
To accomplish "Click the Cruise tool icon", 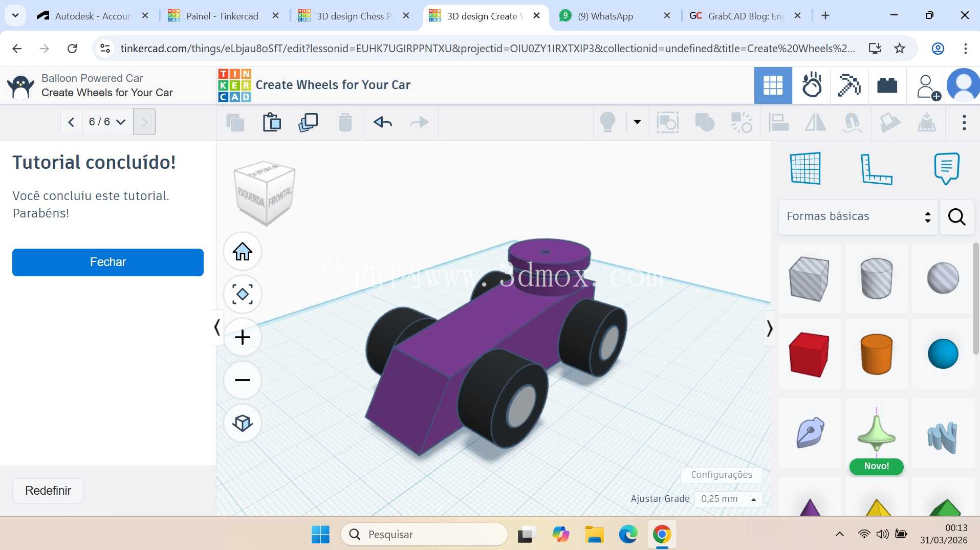I will [852, 123].
